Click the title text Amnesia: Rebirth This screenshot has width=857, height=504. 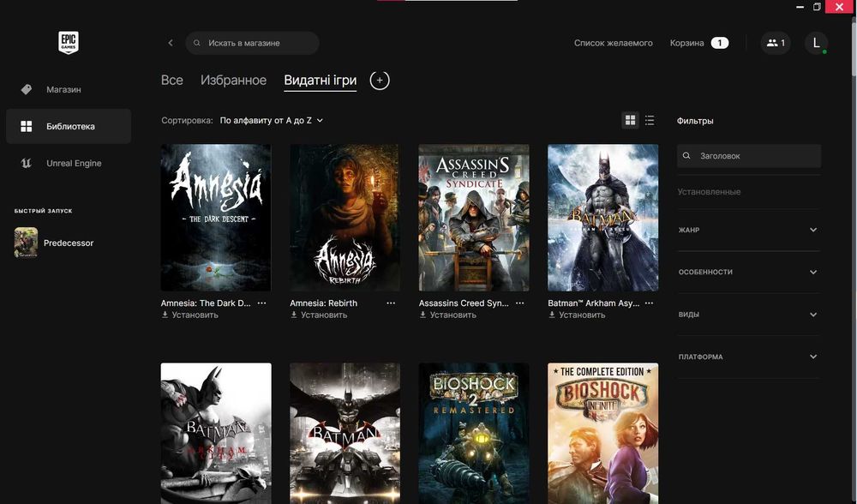pos(324,303)
